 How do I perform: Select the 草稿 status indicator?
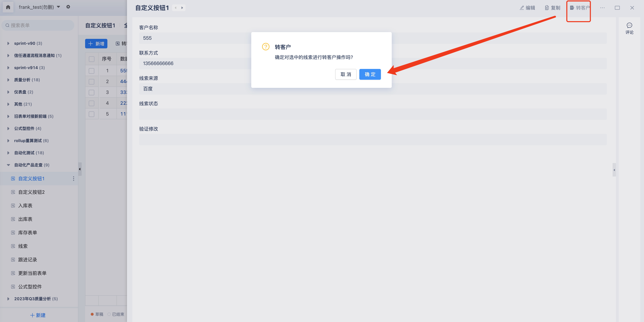pyautogui.click(x=97, y=314)
